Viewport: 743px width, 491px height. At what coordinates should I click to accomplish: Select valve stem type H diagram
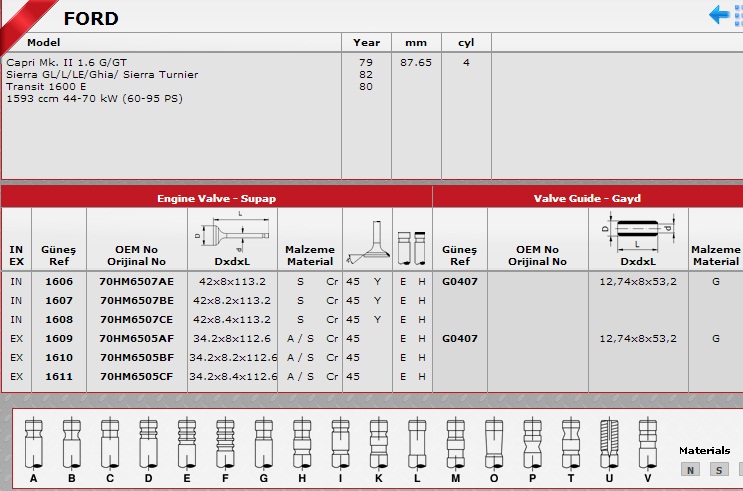click(302, 444)
